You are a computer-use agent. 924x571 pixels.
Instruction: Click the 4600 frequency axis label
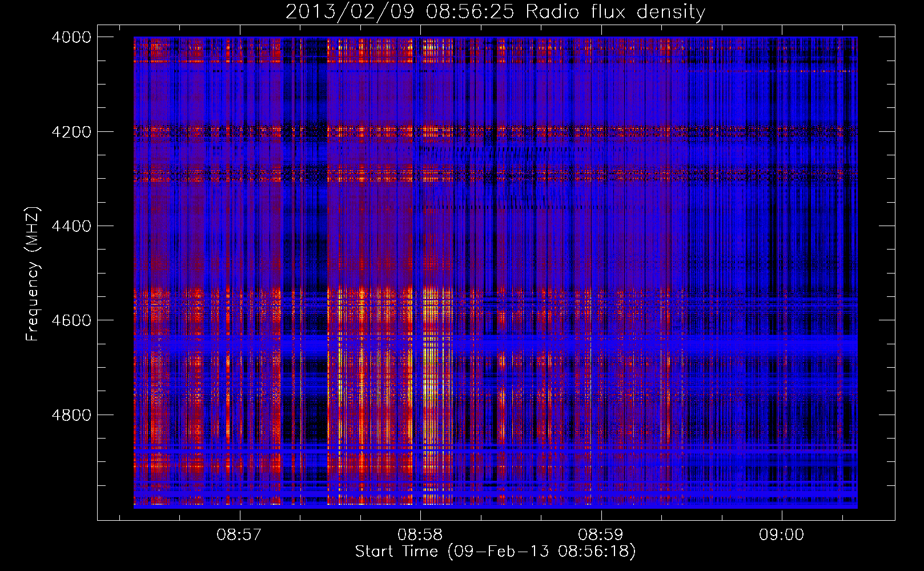71,320
